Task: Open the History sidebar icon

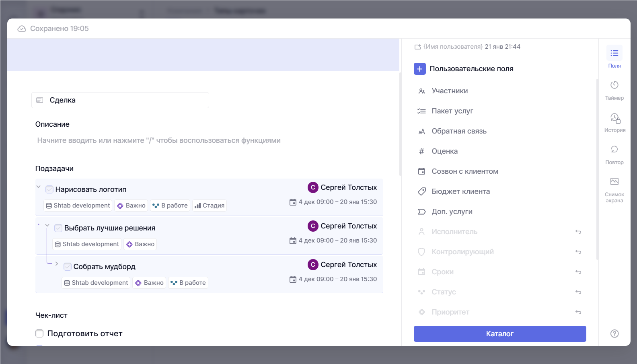Action: pos(614,118)
